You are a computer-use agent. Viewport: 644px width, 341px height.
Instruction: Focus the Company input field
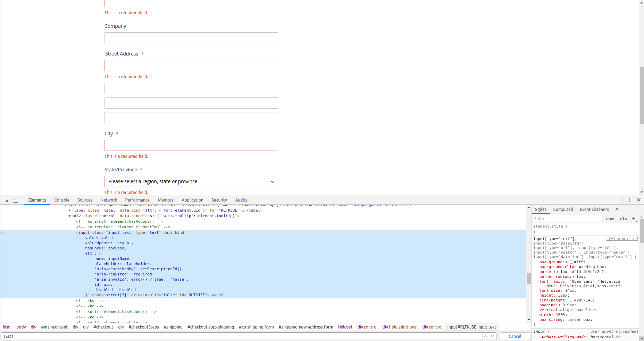(x=191, y=38)
